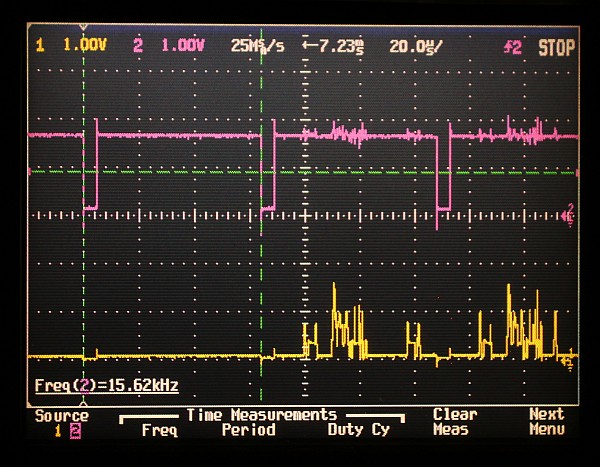This screenshot has height=467, width=600.
Task: Select the channel 1 indicator showing 1.00V
Action: point(73,46)
